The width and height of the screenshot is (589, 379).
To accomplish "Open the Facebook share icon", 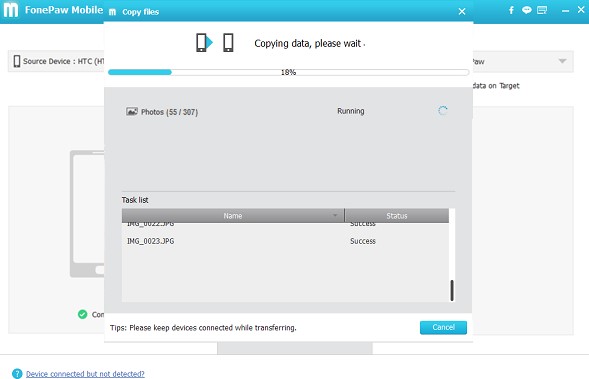I will (x=511, y=10).
